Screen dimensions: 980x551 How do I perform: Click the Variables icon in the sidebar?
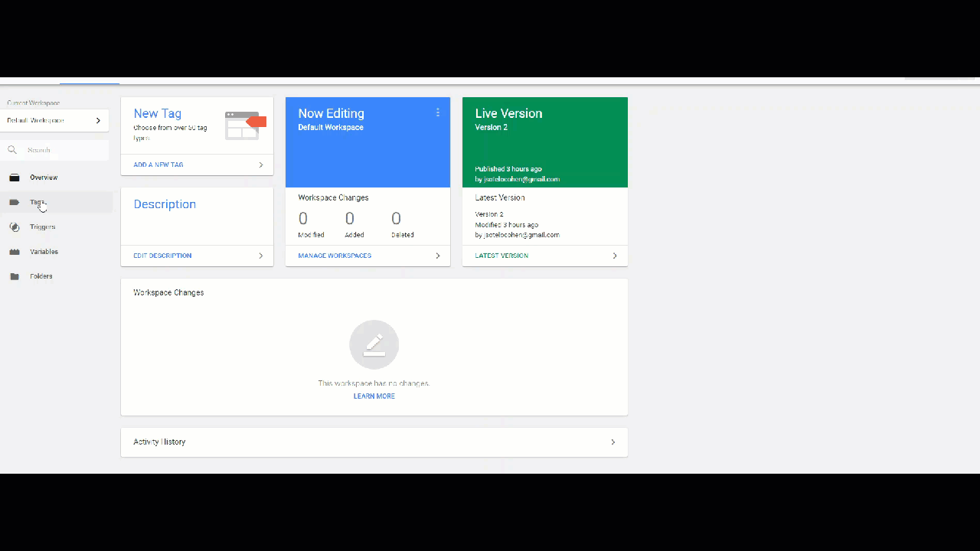tap(15, 251)
